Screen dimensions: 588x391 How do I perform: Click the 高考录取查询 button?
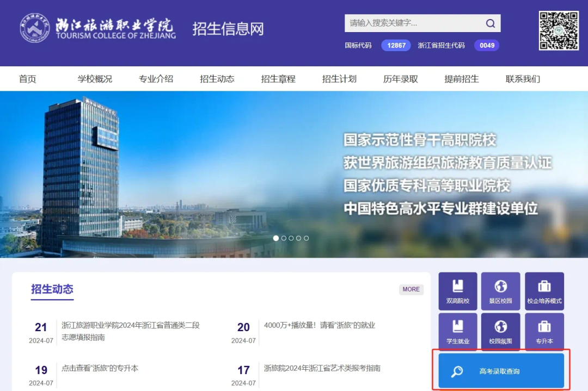tap(501, 371)
